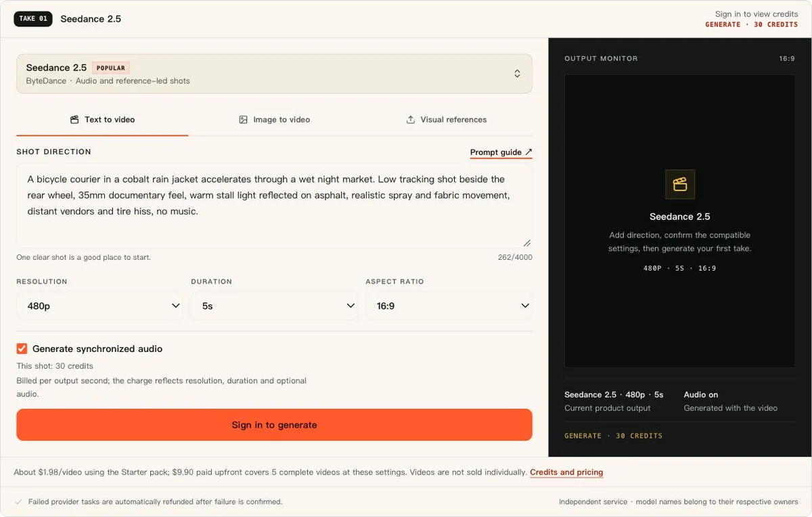Click the Prompt guide external arrow icon
The image size is (812, 517).
(x=528, y=152)
